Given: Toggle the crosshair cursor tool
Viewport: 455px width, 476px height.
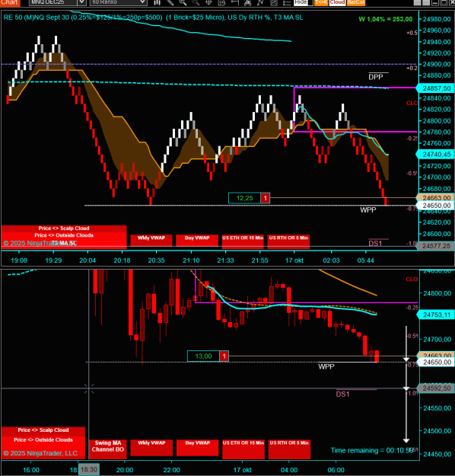Looking at the screenshot, I should 208,3.
